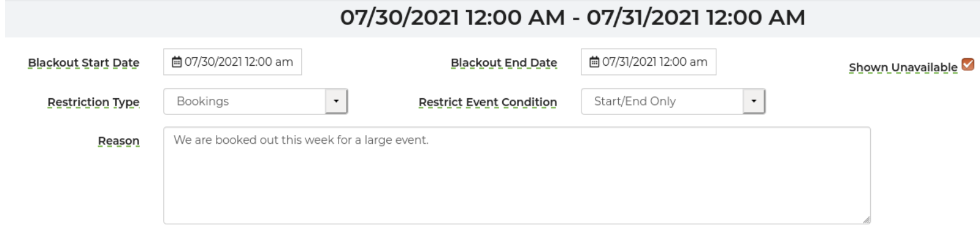Click the Reason textarea resize handle
Image resolution: width=980 pixels, height=242 pixels.
[866, 219]
